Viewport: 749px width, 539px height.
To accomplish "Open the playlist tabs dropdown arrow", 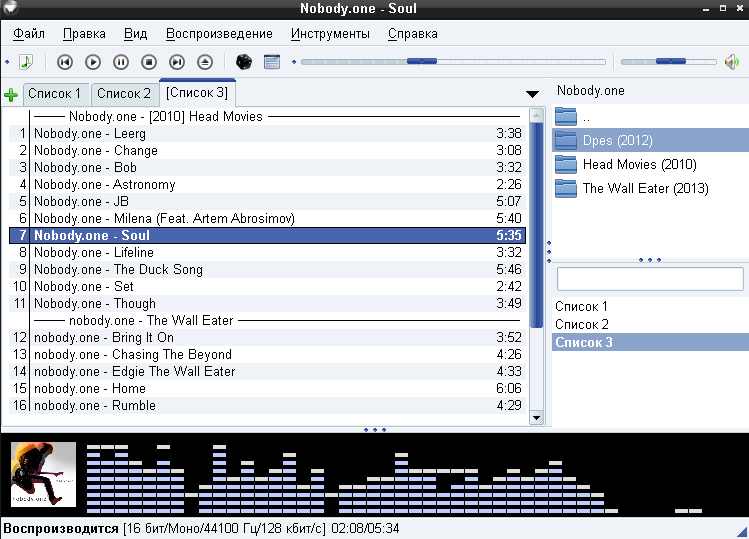I will point(532,94).
